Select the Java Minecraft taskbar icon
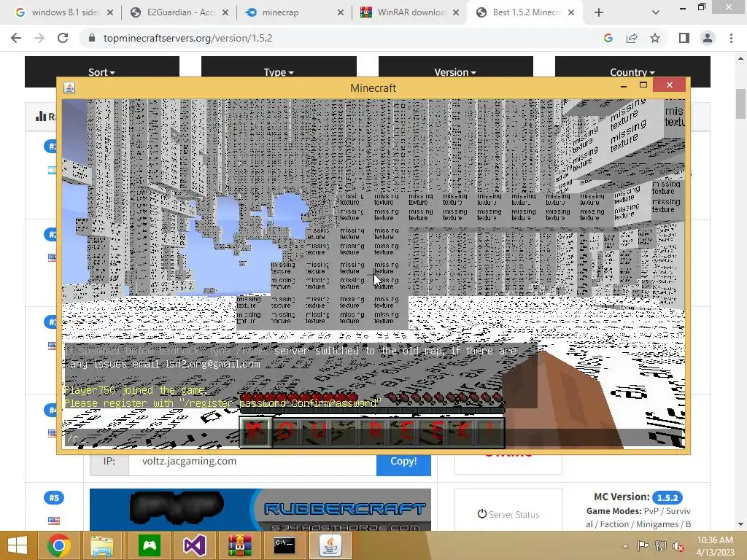The width and height of the screenshot is (747, 560). point(330,545)
